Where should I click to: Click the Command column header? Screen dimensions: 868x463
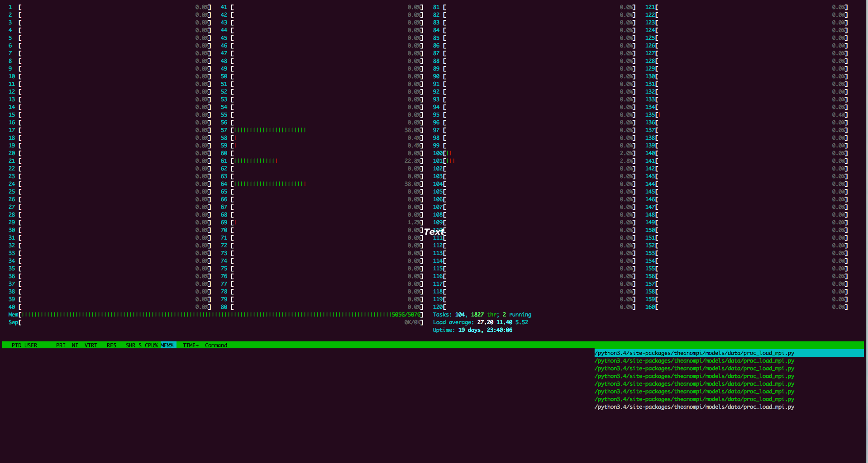[x=216, y=345]
